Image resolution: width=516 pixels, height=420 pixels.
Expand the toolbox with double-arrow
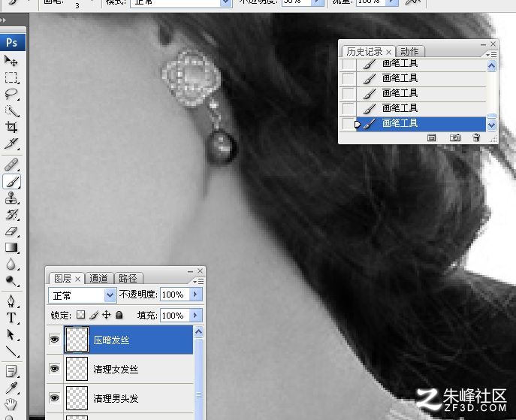point(3,20)
